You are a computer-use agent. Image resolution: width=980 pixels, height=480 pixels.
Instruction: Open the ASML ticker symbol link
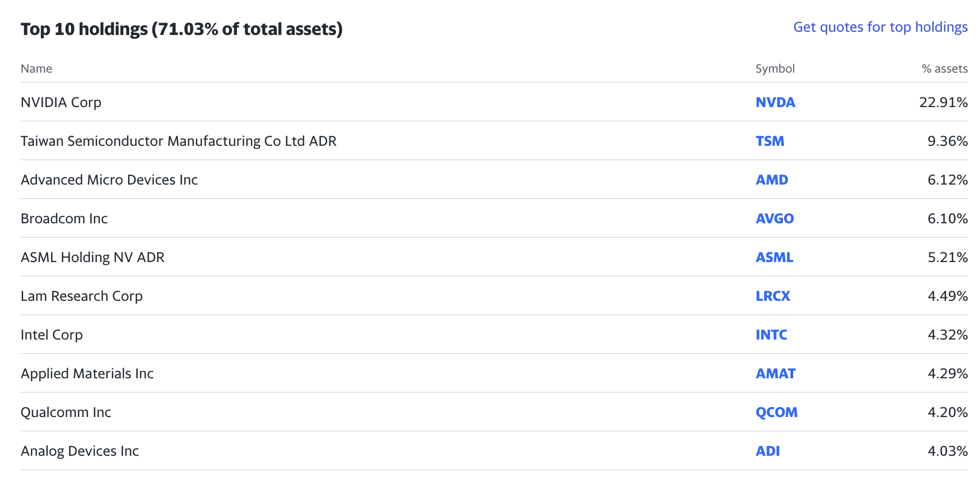pos(774,257)
